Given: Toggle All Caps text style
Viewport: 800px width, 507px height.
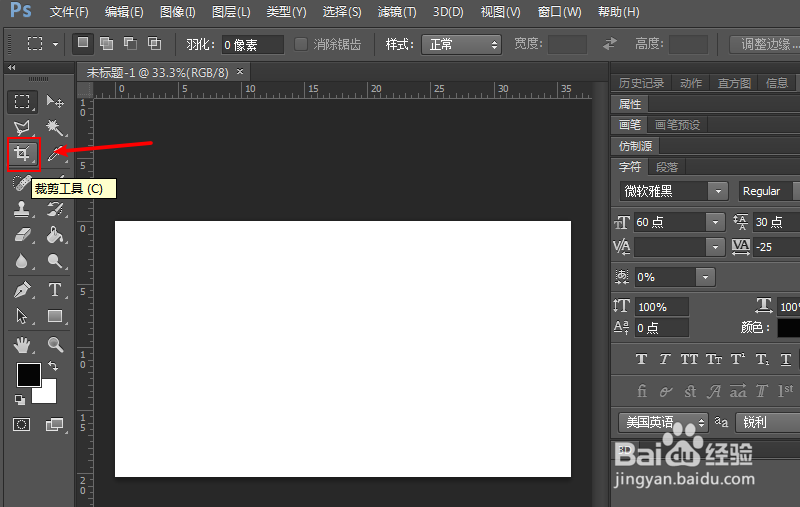Looking at the screenshot, I should click(689, 360).
